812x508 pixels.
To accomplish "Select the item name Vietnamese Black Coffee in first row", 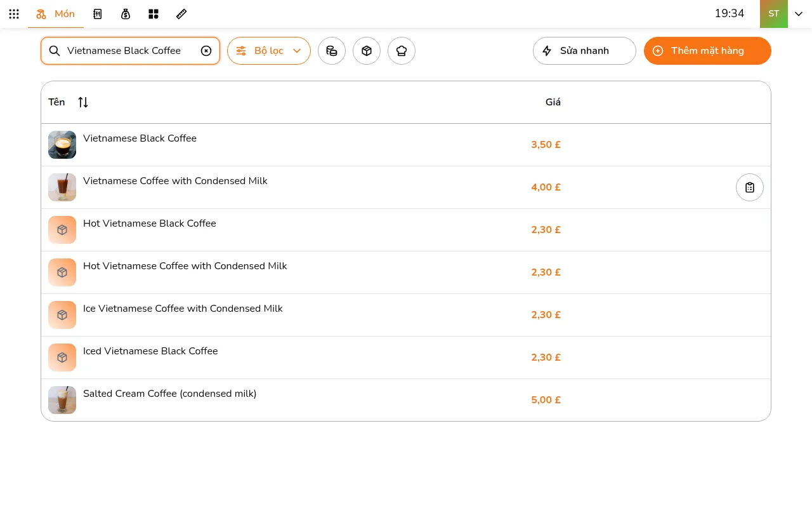I will [x=140, y=138].
